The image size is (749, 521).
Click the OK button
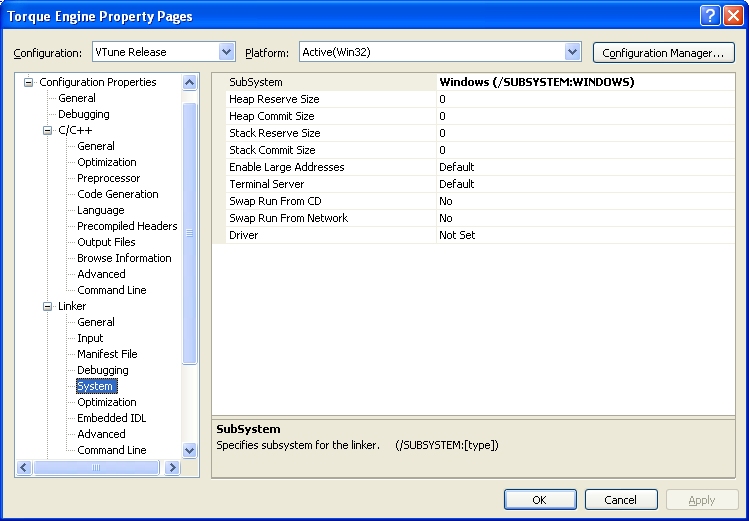click(540, 499)
